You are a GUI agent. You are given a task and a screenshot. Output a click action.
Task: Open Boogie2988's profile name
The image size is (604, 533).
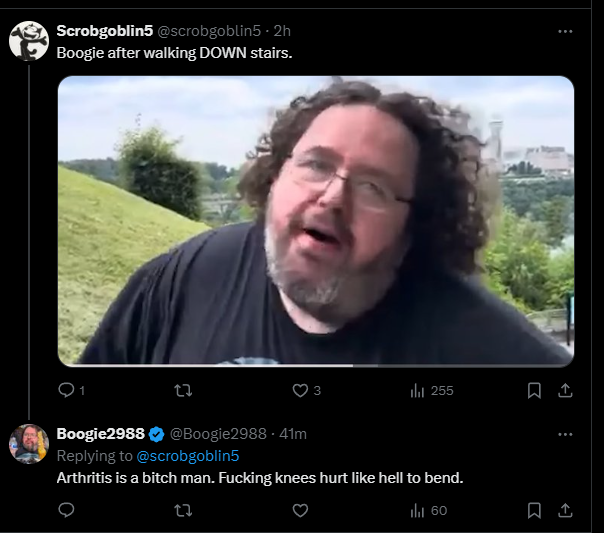point(101,434)
